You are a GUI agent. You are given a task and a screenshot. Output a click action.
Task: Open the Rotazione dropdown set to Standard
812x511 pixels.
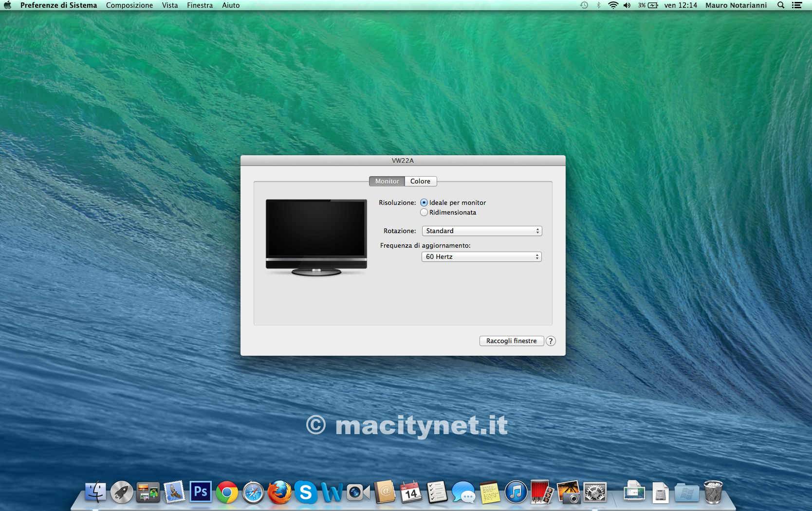(481, 231)
